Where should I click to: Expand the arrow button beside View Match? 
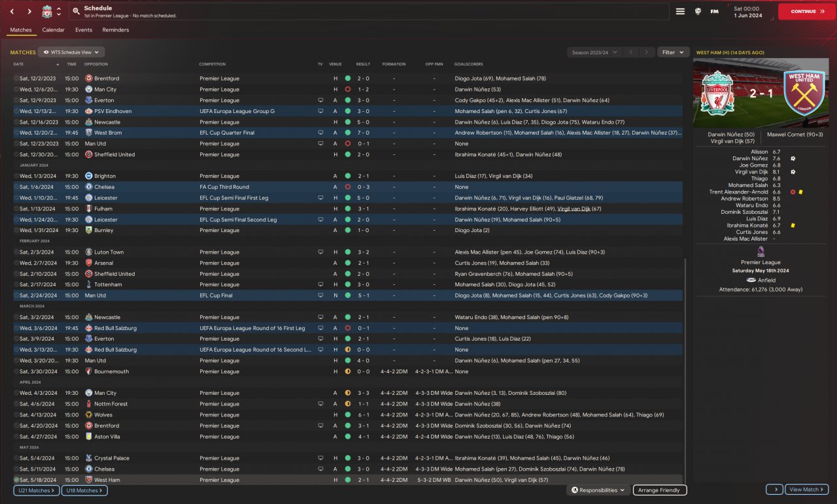774,490
